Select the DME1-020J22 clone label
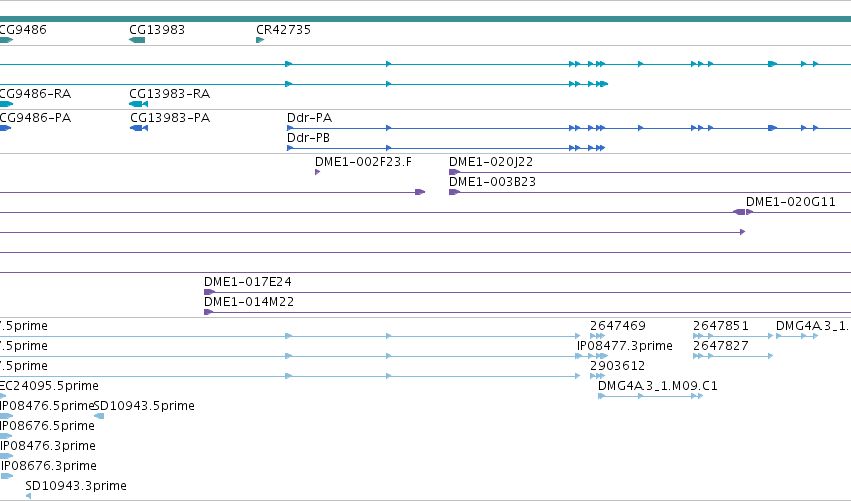The image size is (851, 501). tap(491, 162)
